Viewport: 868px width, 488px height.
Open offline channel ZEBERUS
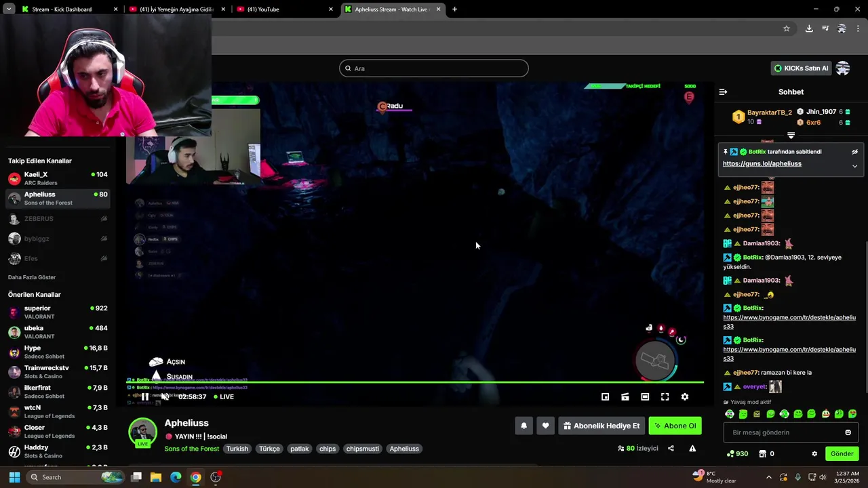58,219
